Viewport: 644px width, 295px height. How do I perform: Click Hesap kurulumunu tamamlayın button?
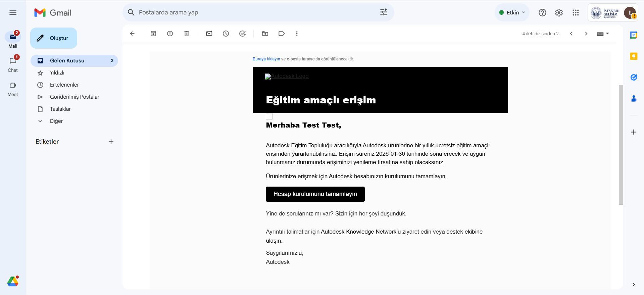315,194
